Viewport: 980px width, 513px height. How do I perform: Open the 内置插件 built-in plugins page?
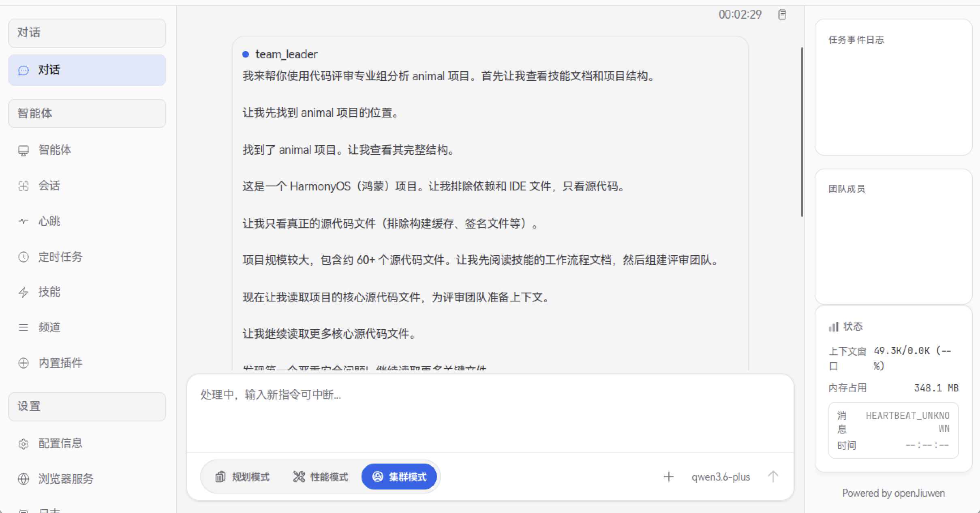pyautogui.click(x=87, y=363)
